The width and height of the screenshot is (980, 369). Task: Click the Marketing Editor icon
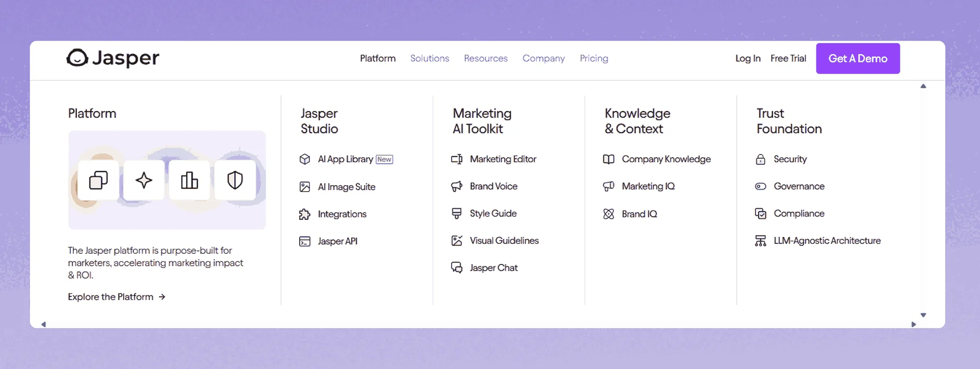(x=456, y=159)
